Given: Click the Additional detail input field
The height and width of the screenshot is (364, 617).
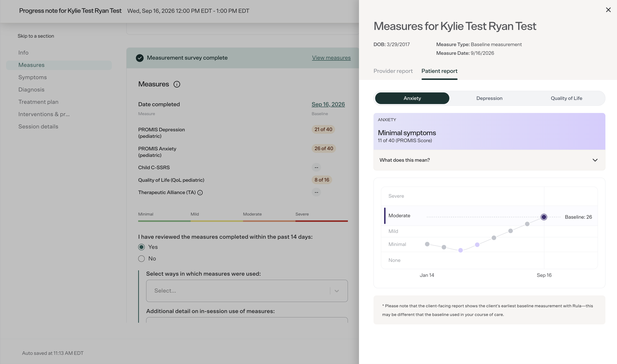Looking at the screenshot, I should (247, 320).
